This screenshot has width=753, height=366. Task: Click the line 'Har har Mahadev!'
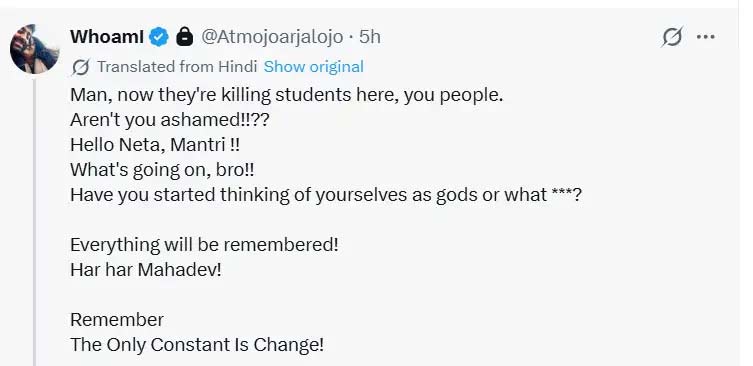click(x=146, y=269)
